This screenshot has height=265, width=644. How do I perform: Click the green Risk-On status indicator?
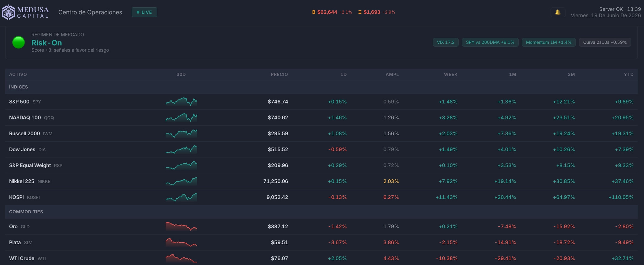[19, 42]
